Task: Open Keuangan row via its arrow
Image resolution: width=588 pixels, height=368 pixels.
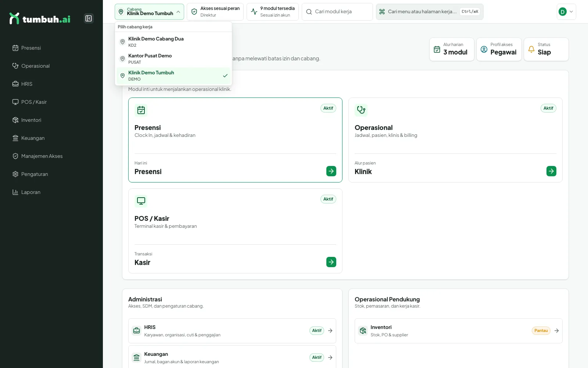Action: (330, 357)
